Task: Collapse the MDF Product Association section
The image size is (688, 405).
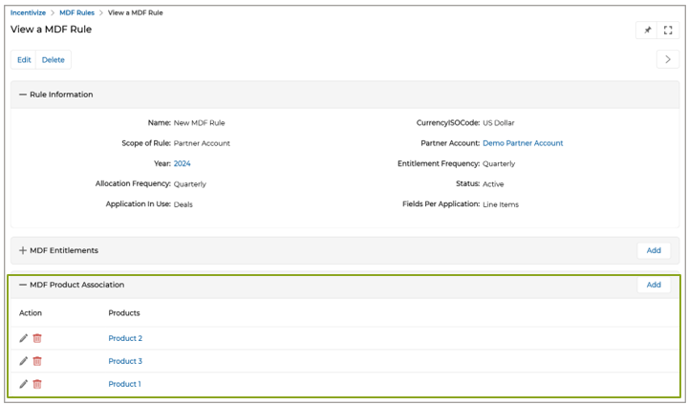Action: click(x=23, y=285)
